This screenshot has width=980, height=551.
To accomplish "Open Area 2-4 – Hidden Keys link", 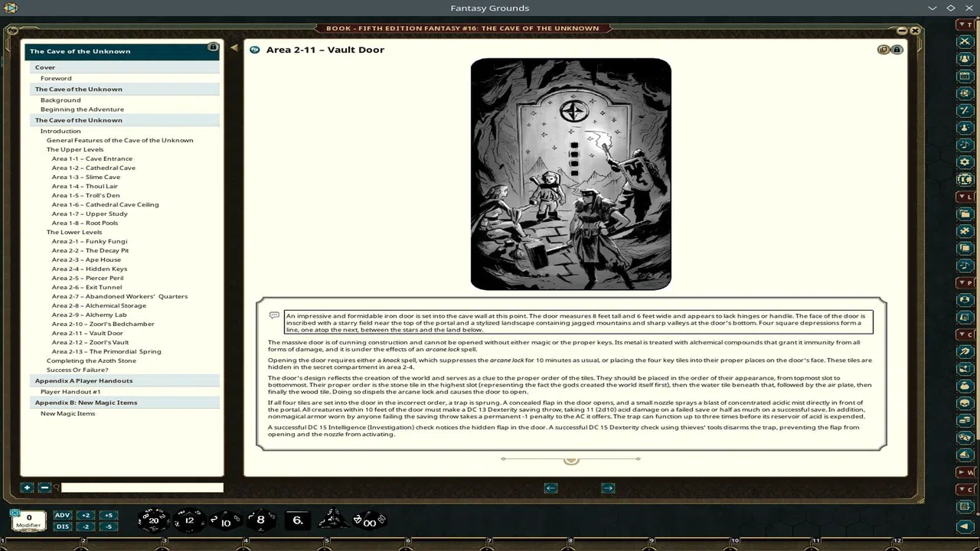I will [90, 269].
